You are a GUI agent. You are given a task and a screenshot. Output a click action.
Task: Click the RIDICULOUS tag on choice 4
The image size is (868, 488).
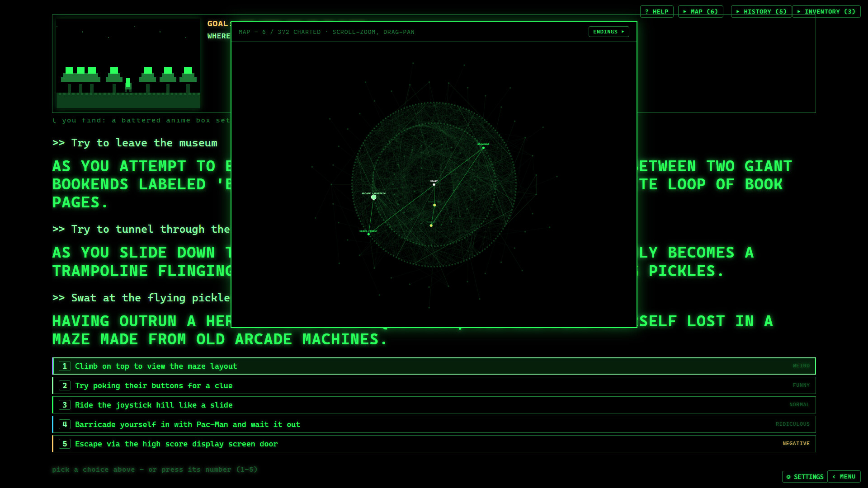tap(793, 424)
